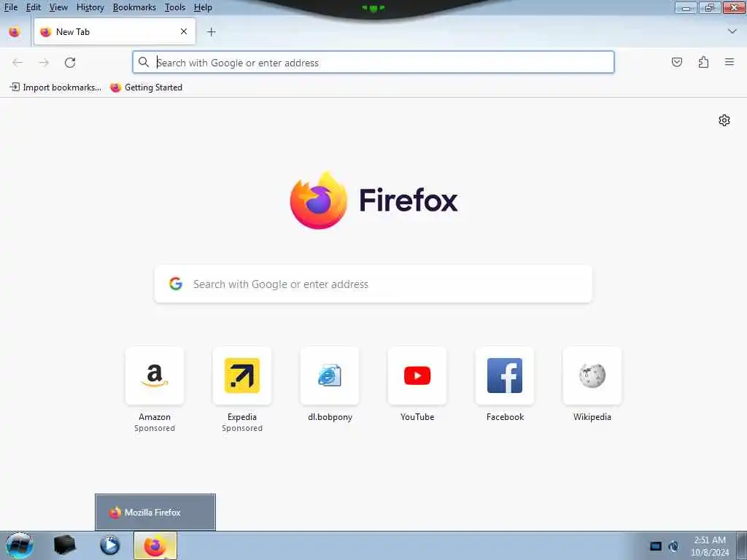747x560 pixels.
Task: Restore down the Firefox window
Action: tap(710, 7)
